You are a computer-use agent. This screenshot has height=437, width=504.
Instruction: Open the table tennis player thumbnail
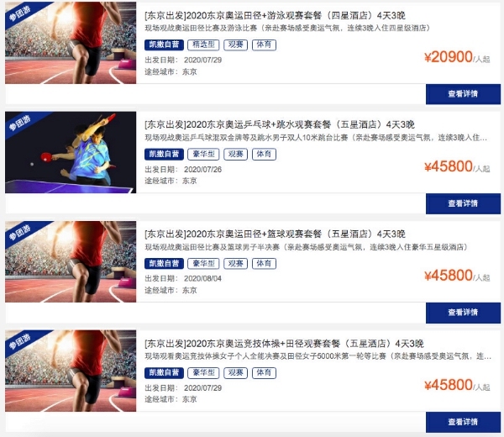(71, 152)
